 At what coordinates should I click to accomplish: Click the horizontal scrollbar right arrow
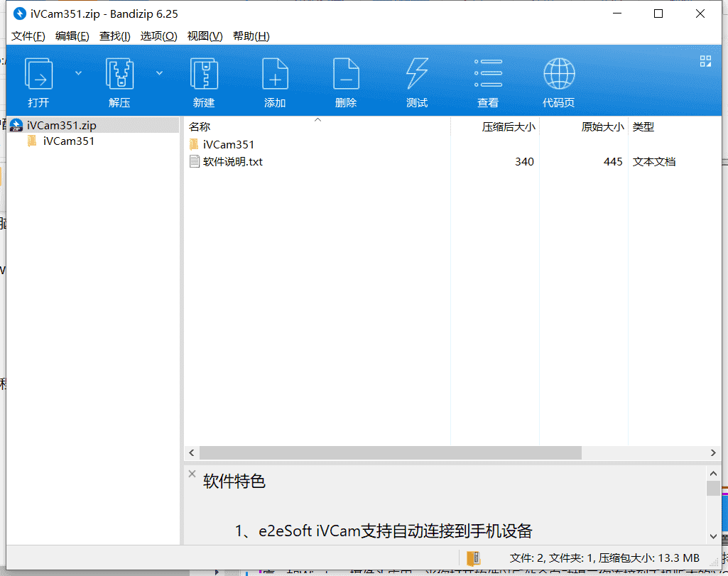point(713,452)
